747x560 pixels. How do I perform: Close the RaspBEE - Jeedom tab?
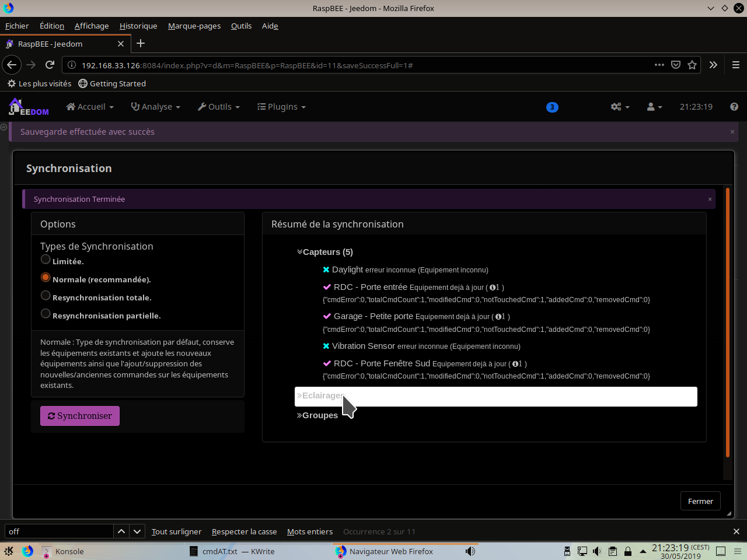point(121,44)
